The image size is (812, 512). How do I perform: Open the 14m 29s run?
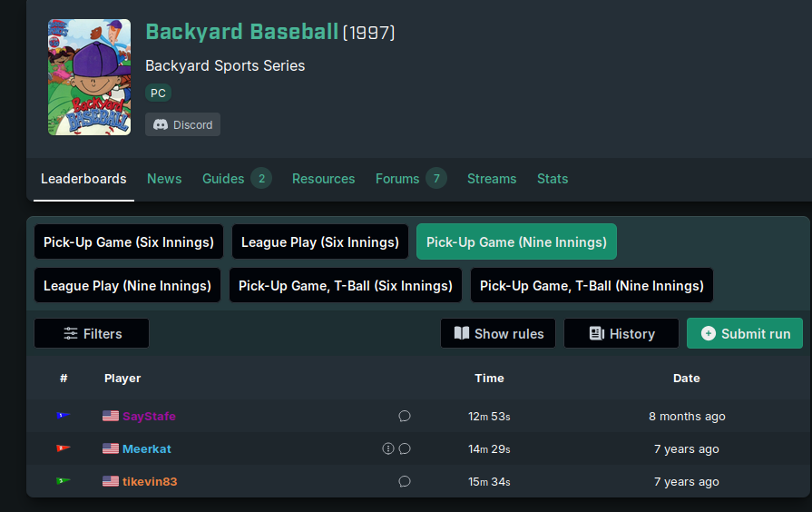click(x=489, y=448)
